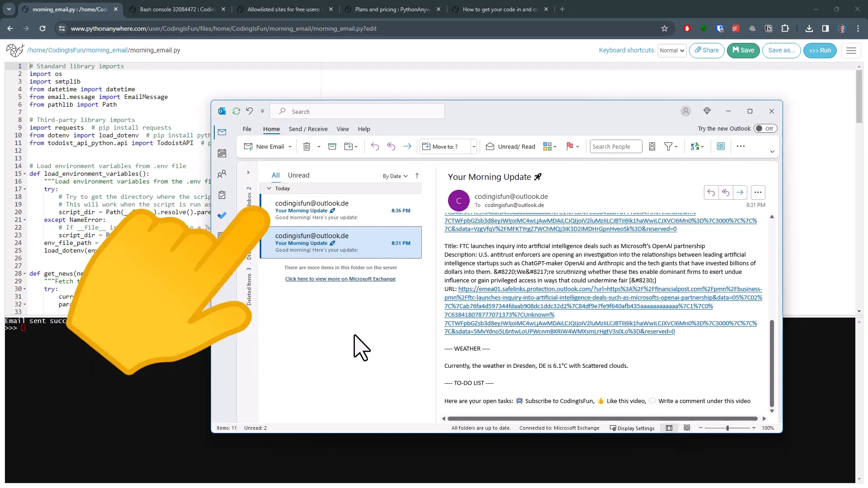Toggle Unread/Read status of the message
The width and height of the screenshot is (868, 488).
tap(510, 146)
